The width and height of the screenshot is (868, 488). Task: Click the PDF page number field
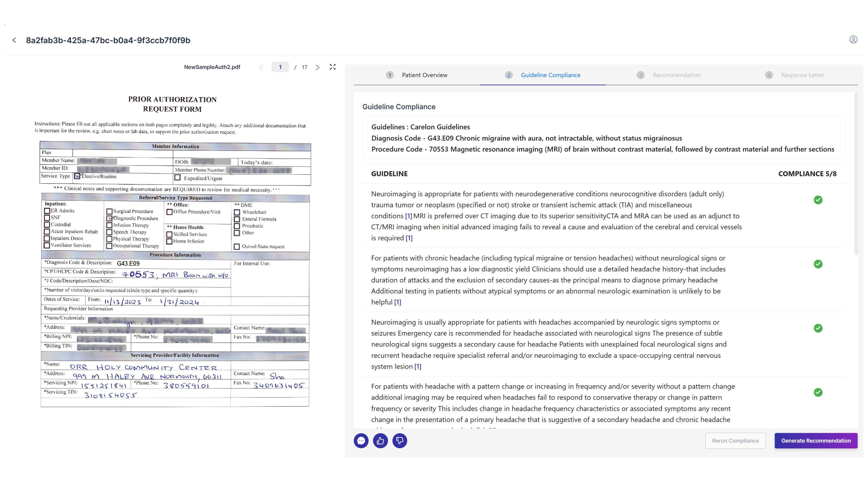[x=280, y=67]
